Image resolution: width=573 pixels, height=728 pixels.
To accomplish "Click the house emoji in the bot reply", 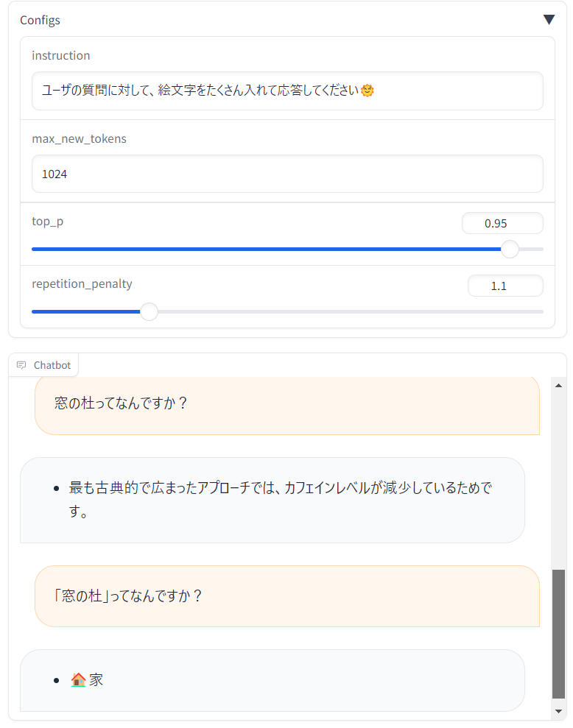I will pos(77,678).
